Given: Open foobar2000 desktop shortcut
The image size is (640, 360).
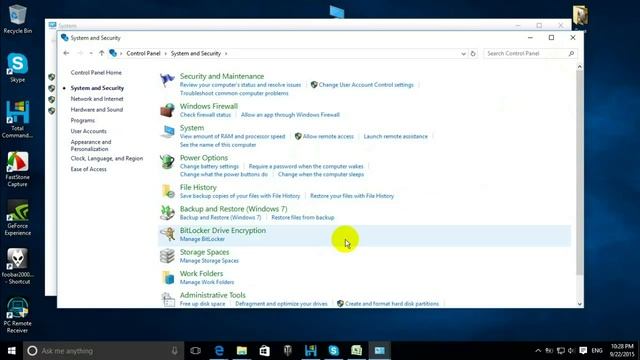Looking at the screenshot, I should coord(17,267).
